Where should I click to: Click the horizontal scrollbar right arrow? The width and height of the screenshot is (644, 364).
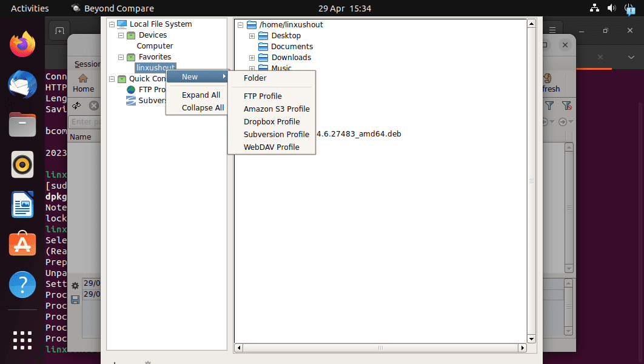[523, 348]
